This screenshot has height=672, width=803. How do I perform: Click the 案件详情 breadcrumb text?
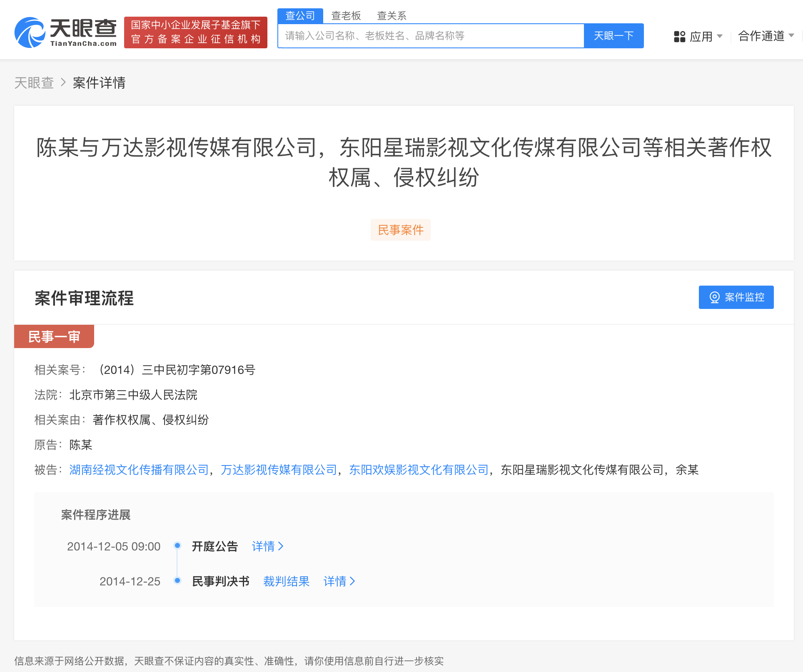(99, 83)
